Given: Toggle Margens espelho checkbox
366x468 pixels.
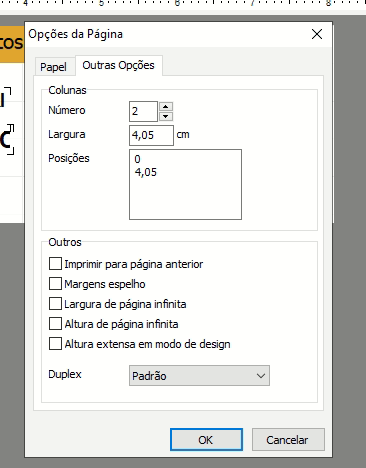Looking at the screenshot, I should [x=55, y=284].
